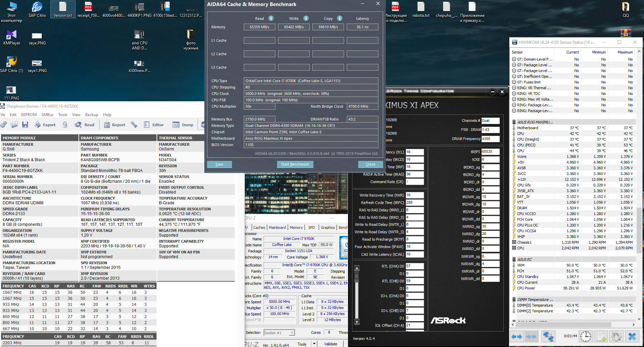Open the Editor in Thaiphoon Burner
Screen dimensions: 644x347
154,125
